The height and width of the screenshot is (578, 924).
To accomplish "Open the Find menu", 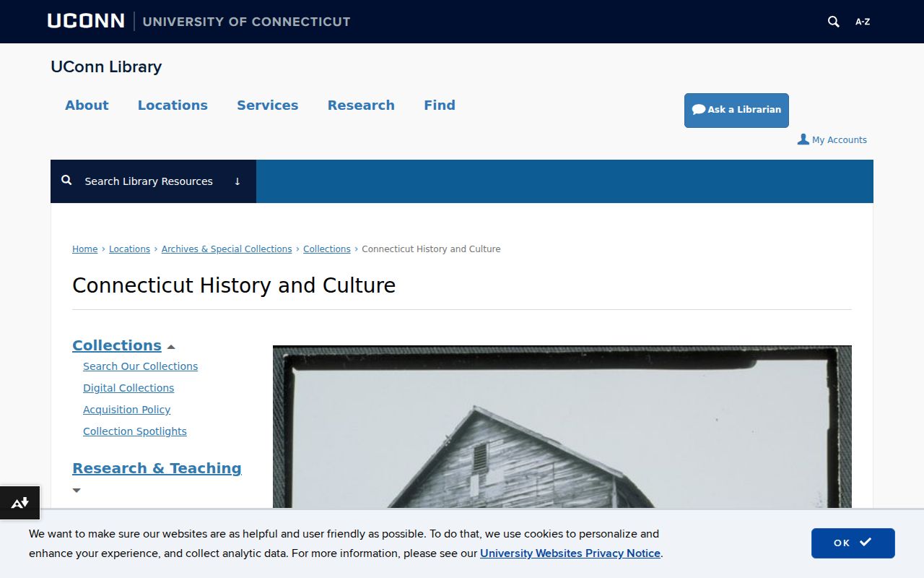I will pyautogui.click(x=440, y=105).
